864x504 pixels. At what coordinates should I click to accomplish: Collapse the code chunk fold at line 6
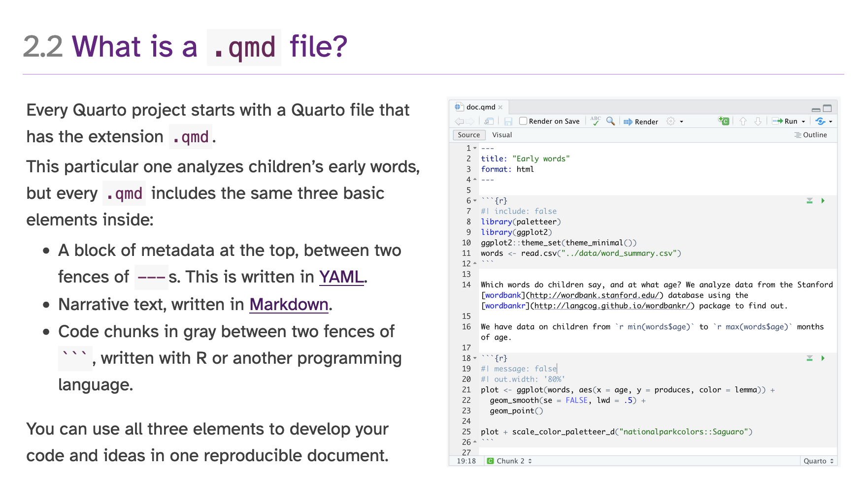pos(475,201)
